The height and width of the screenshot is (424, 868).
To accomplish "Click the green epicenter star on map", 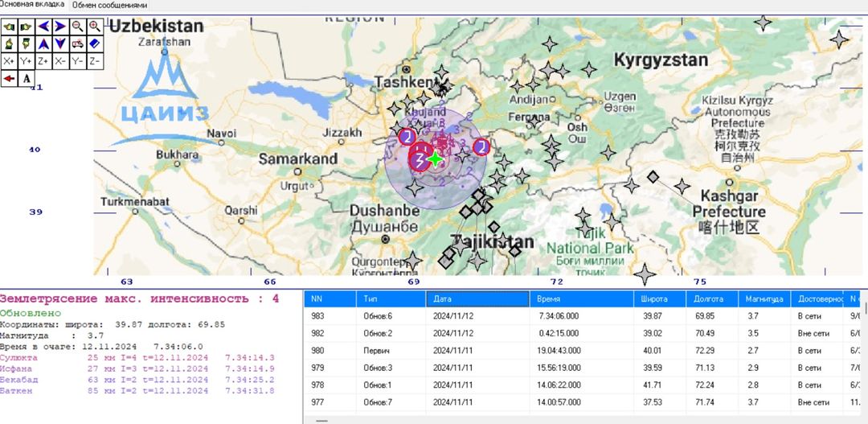I will point(435,158).
